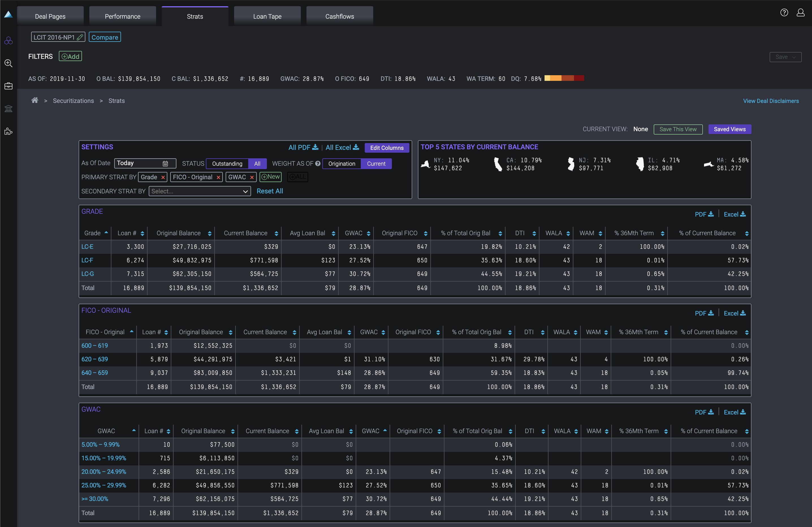Open the user account icon

pos(801,13)
